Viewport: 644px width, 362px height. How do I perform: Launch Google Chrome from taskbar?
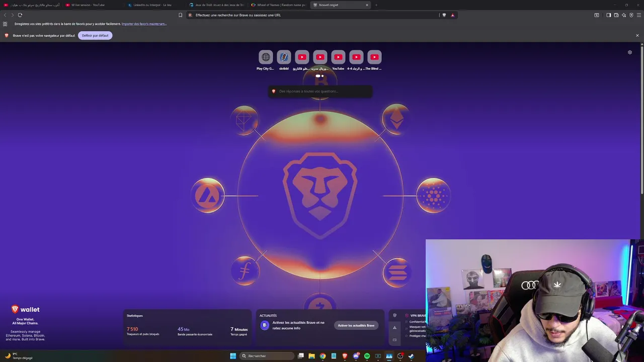tap(323, 356)
